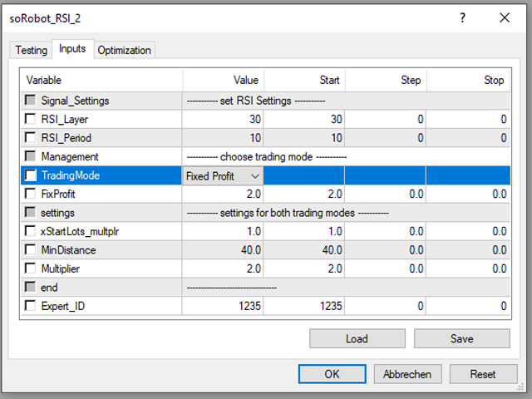
Task: Edit the RSI_Period value 10
Action: click(223, 138)
